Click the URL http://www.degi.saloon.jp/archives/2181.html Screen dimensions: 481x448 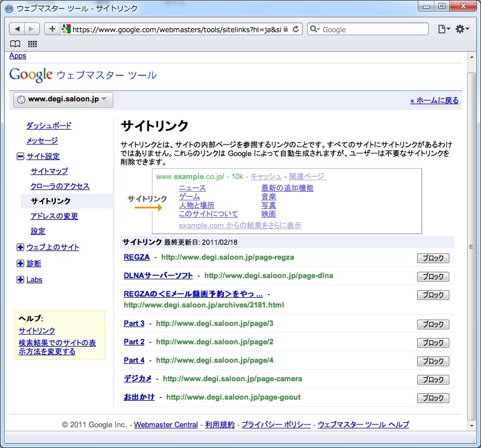tap(204, 305)
